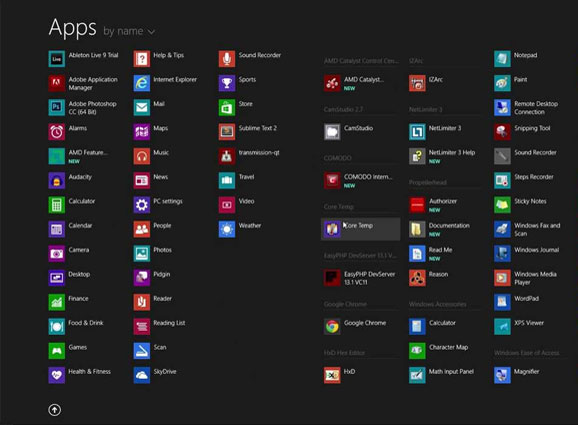
Task: Click the 'Character Map' label
Action: tap(448, 347)
